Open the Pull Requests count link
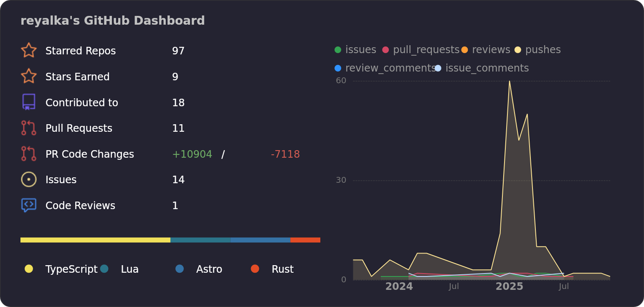 (x=178, y=128)
